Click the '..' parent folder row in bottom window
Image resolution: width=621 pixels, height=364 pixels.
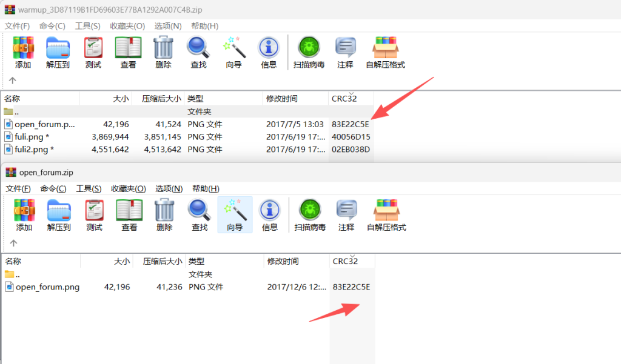18,274
